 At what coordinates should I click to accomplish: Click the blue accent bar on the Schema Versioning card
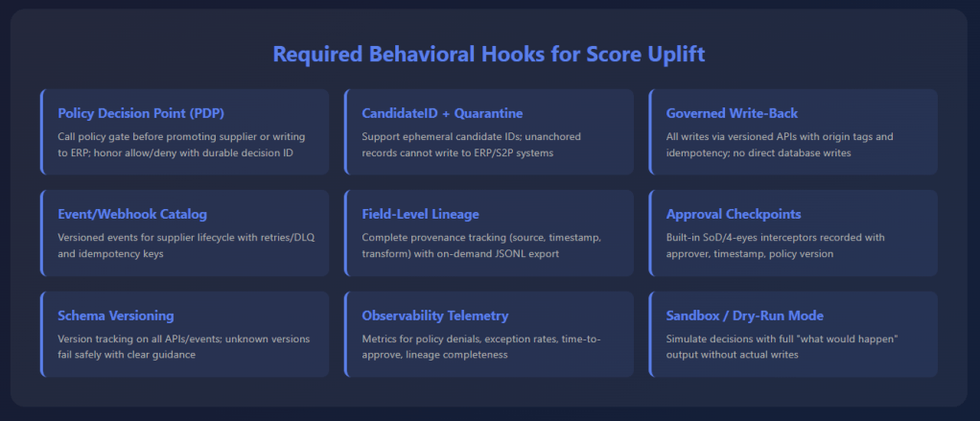tap(42, 333)
